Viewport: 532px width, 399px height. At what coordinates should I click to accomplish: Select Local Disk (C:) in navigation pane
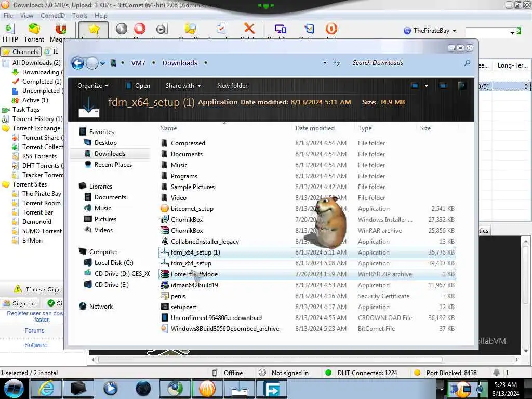tap(114, 262)
